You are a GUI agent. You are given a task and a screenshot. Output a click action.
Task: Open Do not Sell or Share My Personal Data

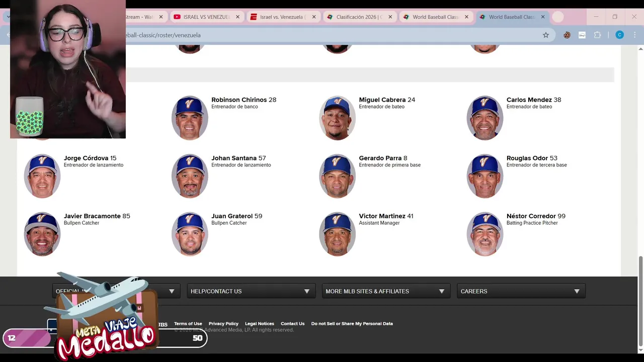pyautogui.click(x=352, y=324)
